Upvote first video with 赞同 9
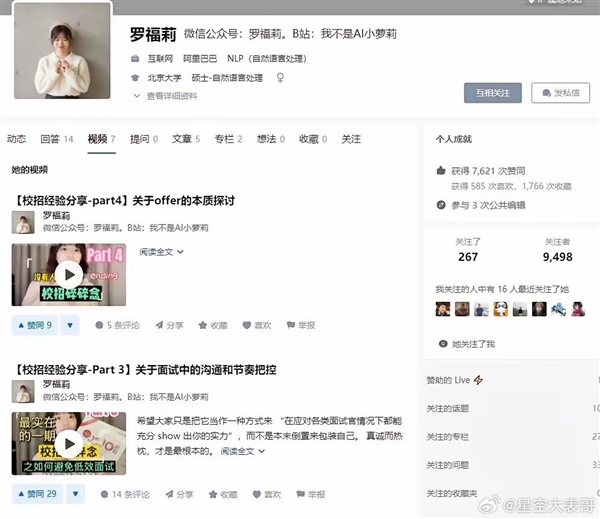 click(35, 325)
